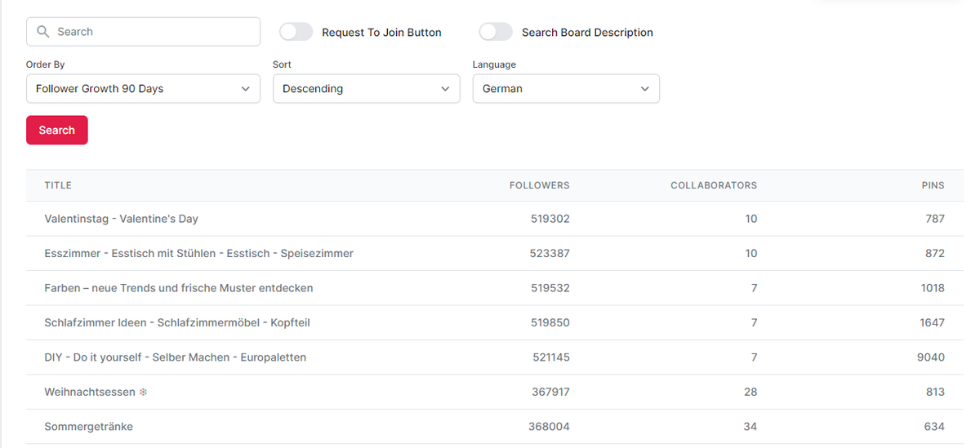Click follower count 519850
The image size is (980, 448).
[x=550, y=322]
